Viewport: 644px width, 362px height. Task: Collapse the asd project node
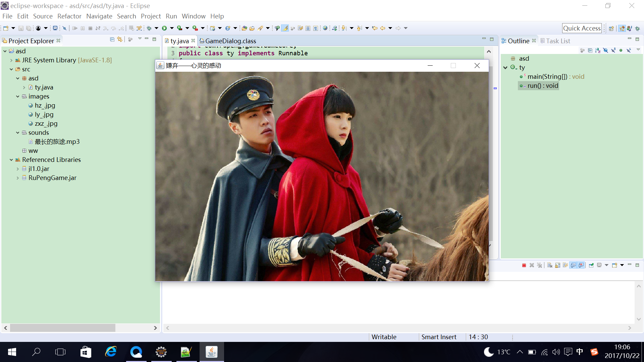click(x=5, y=51)
